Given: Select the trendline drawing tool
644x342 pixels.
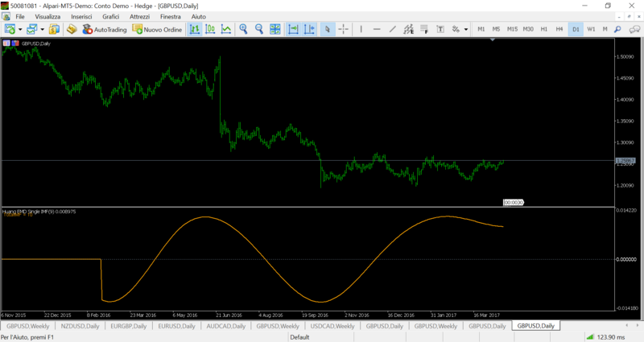Looking at the screenshot, I should pos(393,29).
